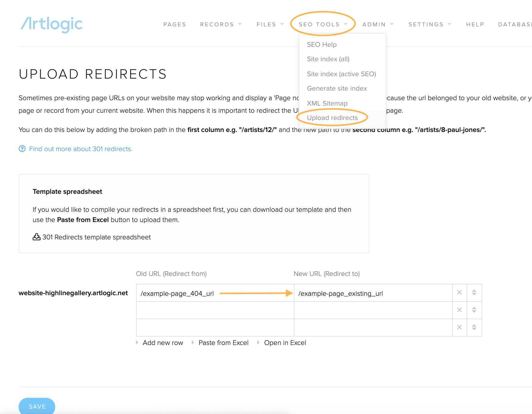The width and height of the screenshot is (532, 414).
Task: Click the reorder arrows on second row
Action: [x=474, y=310]
